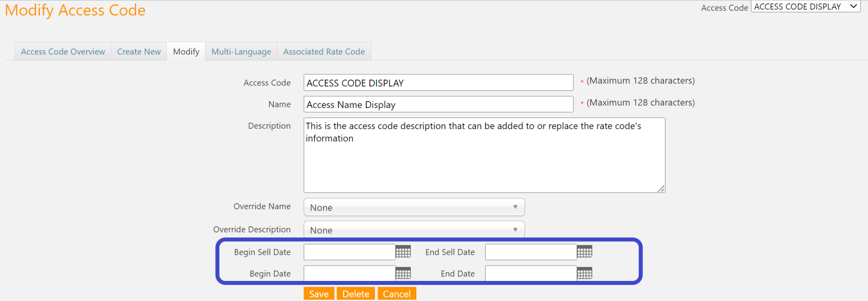
Task: Click the Name field label
Action: point(279,104)
